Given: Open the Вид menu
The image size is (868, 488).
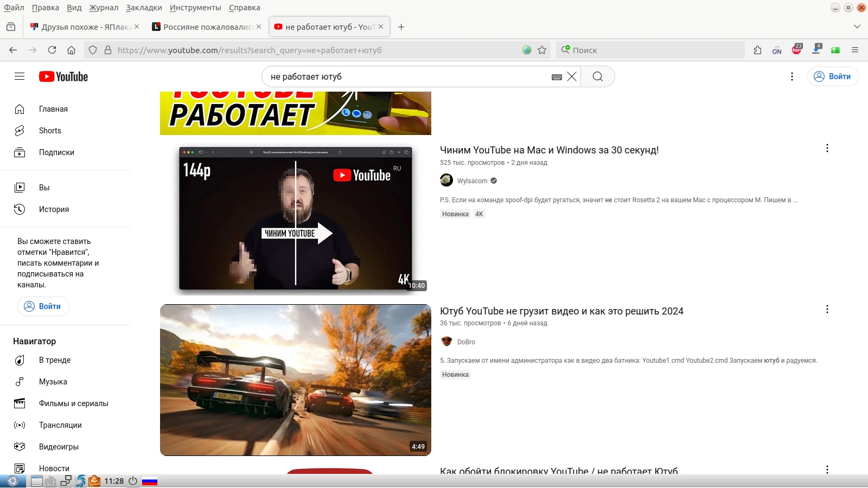Looking at the screenshot, I should coord(74,8).
